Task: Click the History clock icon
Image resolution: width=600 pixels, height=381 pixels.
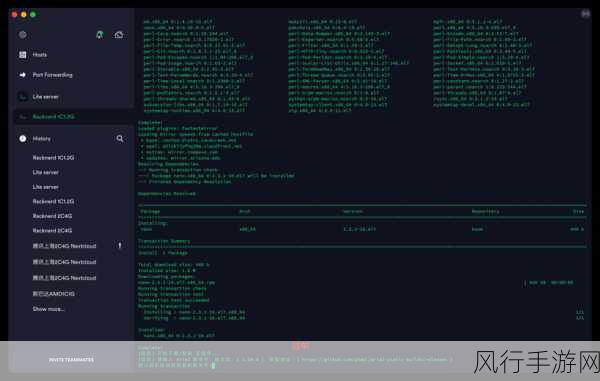Action: click(23, 138)
